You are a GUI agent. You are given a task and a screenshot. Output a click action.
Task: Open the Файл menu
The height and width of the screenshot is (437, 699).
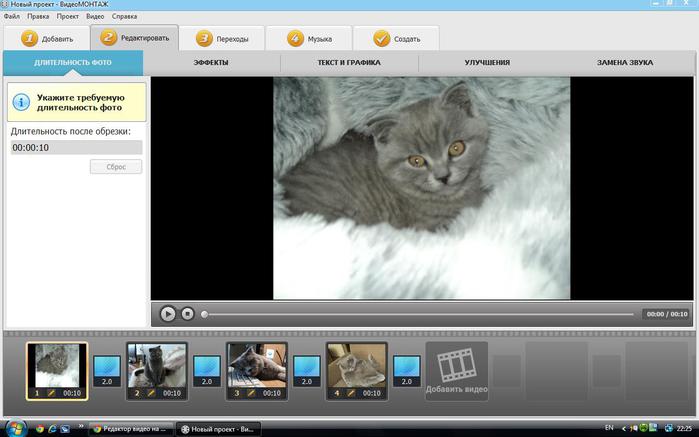[12, 16]
